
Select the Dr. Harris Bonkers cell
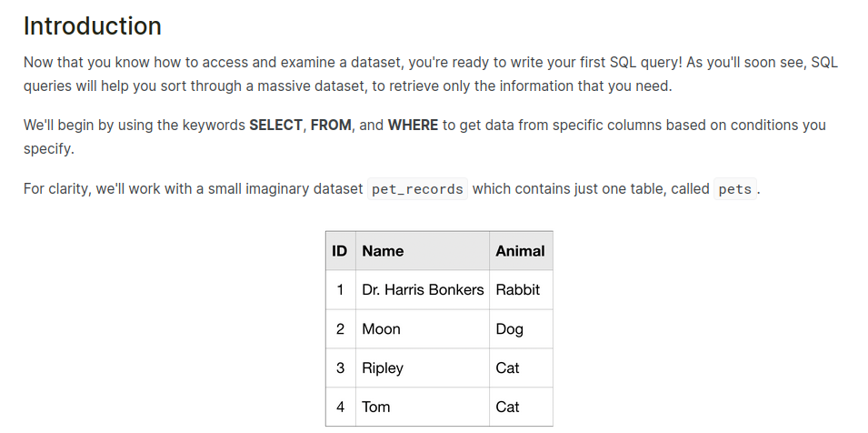[423, 290]
